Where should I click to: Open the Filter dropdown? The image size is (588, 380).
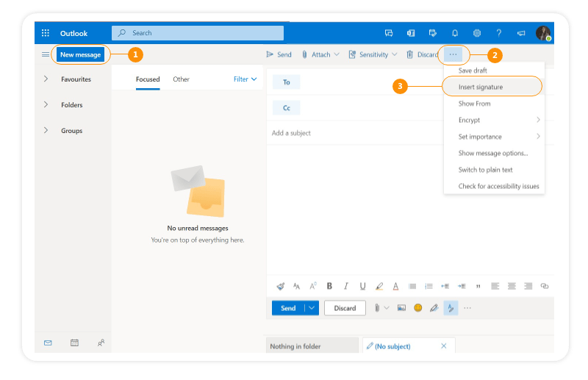245,79
